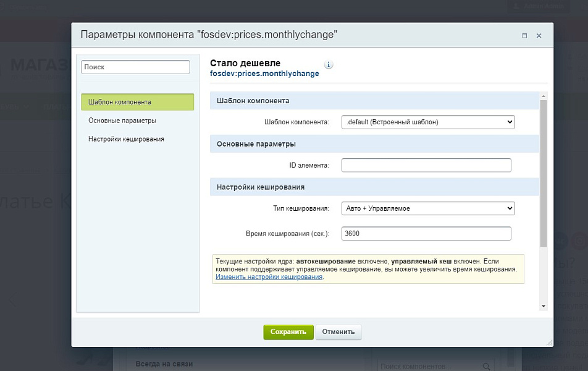
Task: Go to Основные параметры section in sidebar
Action: tap(122, 121)
